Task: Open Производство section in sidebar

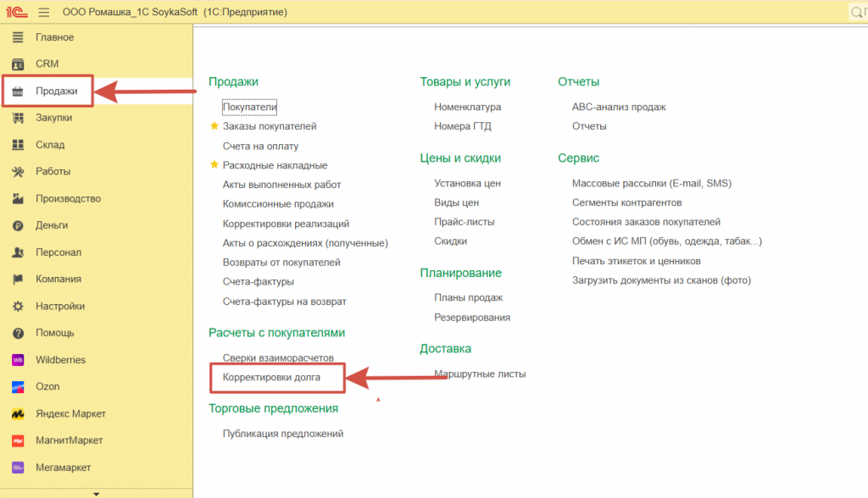Action: [68, 199]
